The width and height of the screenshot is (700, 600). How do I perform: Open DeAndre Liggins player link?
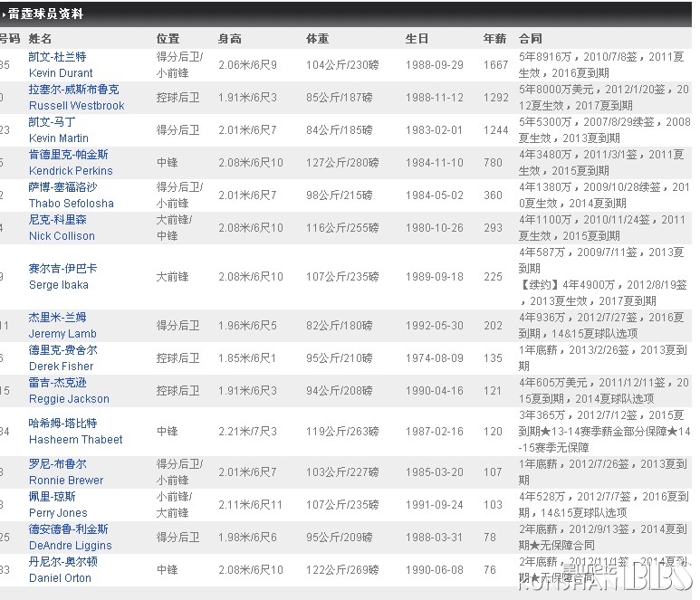(x=70, y=545)
